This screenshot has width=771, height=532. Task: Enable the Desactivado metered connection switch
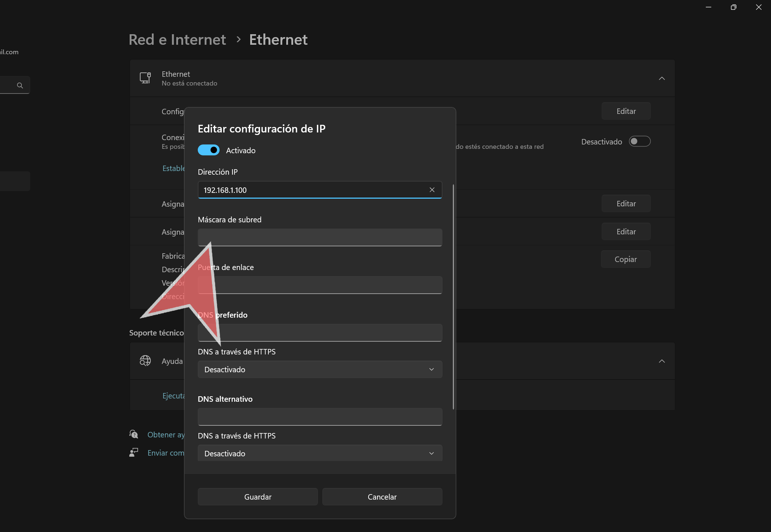(640, 141)
